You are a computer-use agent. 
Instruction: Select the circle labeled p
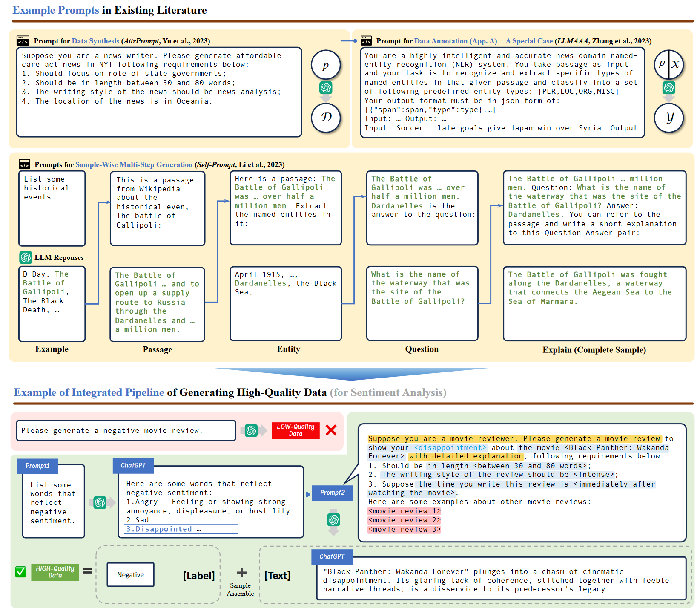(x=326, y=65)
